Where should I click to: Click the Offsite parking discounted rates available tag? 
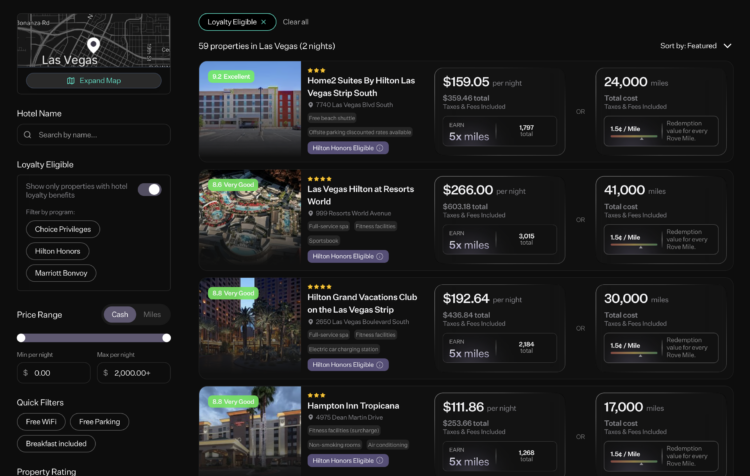360,132
